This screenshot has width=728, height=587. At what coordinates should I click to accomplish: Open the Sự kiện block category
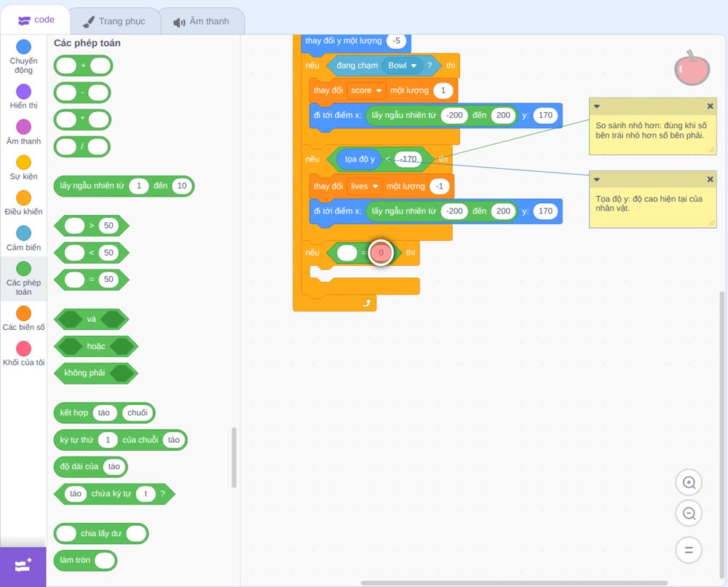coord(24,168)
